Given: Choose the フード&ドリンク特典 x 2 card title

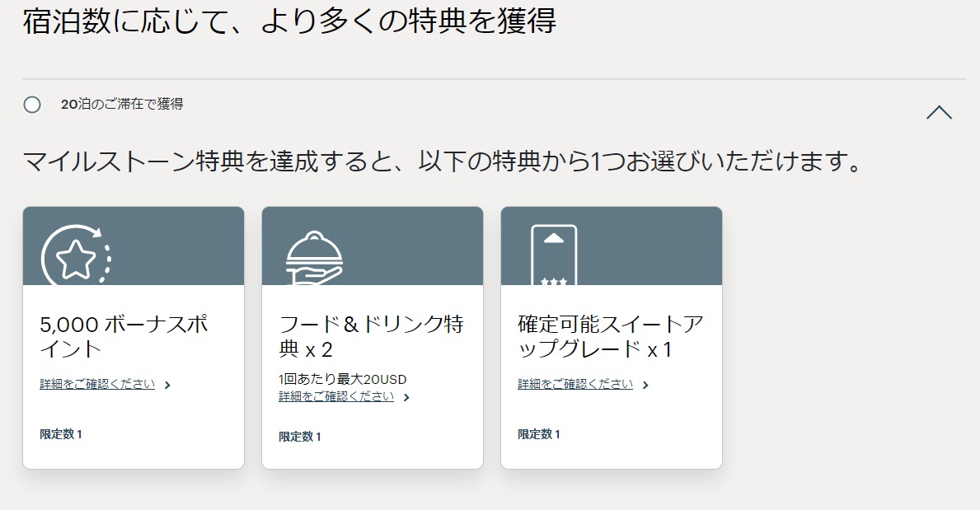Looking at the screenshot, I should (371, 336).
